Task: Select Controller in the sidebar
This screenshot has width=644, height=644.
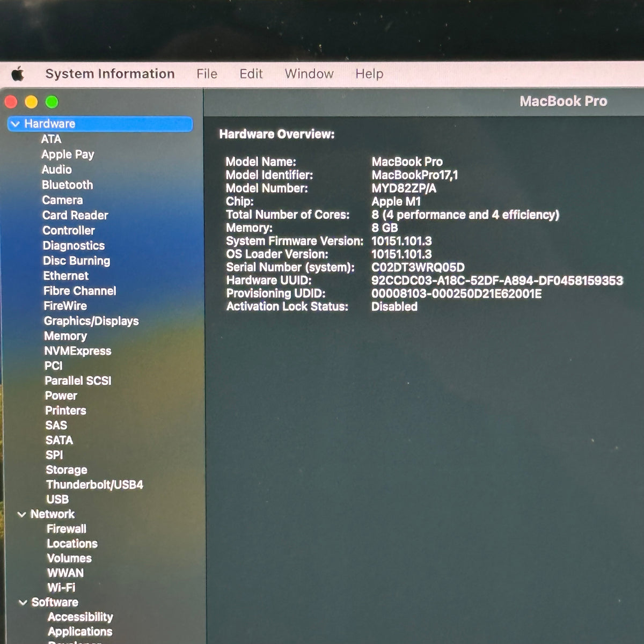Action: pyautogui.click(x=69, y=230)
